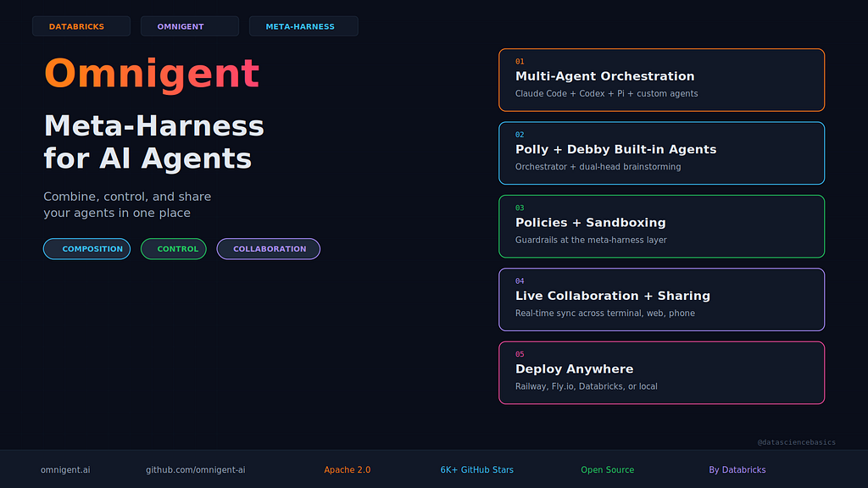Open the Multi-Agent Orchestration card

tap(661, 80)
